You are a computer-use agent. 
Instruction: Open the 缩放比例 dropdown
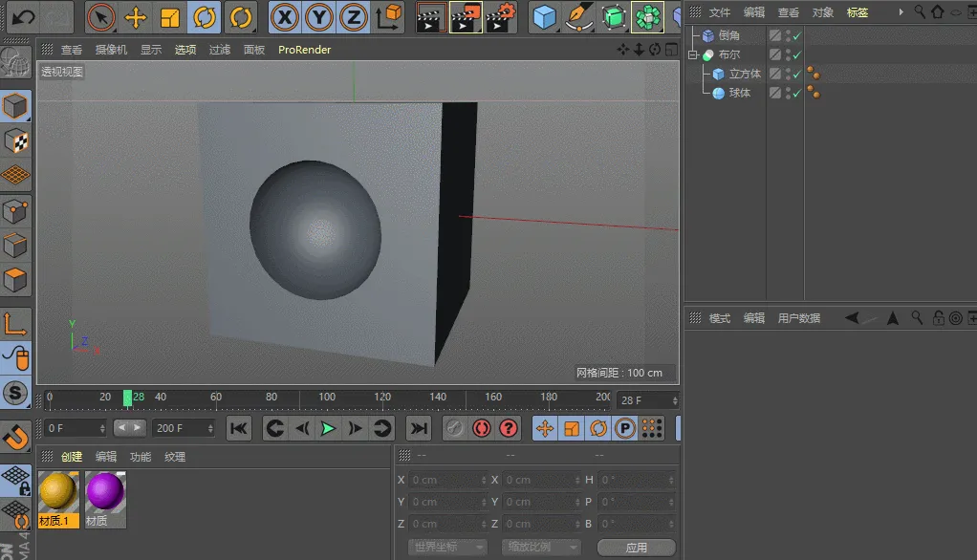(541, 547)
